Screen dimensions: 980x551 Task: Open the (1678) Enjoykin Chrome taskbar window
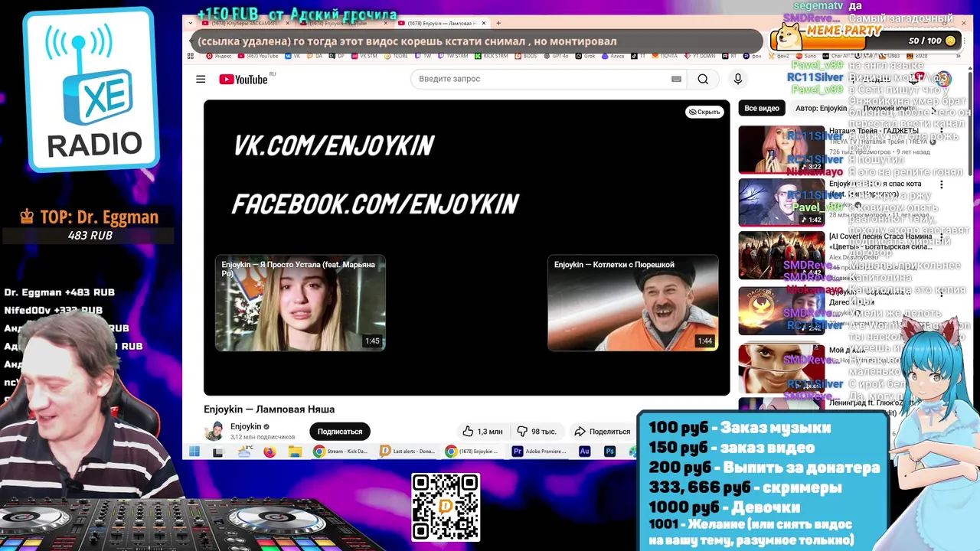473,452
